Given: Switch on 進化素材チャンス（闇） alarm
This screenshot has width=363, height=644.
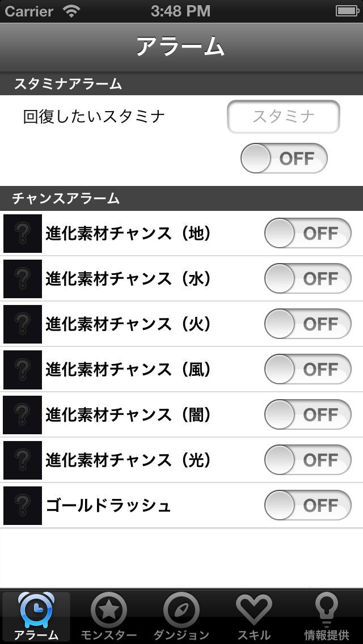Looking at the screenshot, I should (308, 415).
